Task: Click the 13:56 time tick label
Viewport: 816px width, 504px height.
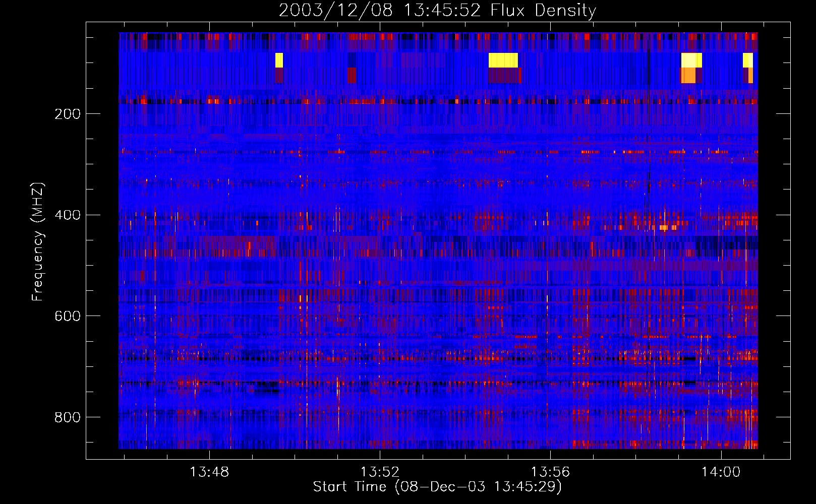Action: 550,472
